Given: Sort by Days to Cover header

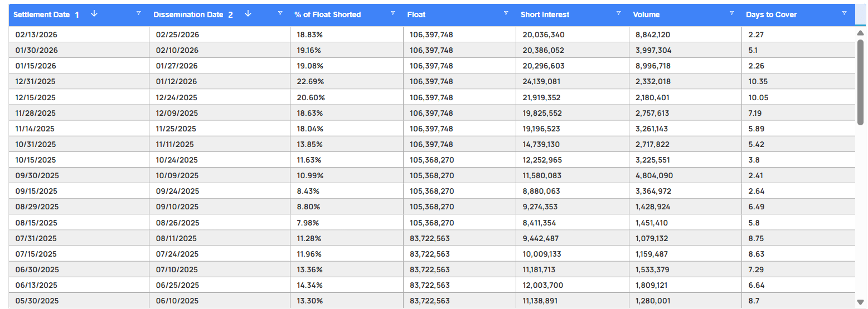Looking at the screenshot, I should tap(771, 14).
